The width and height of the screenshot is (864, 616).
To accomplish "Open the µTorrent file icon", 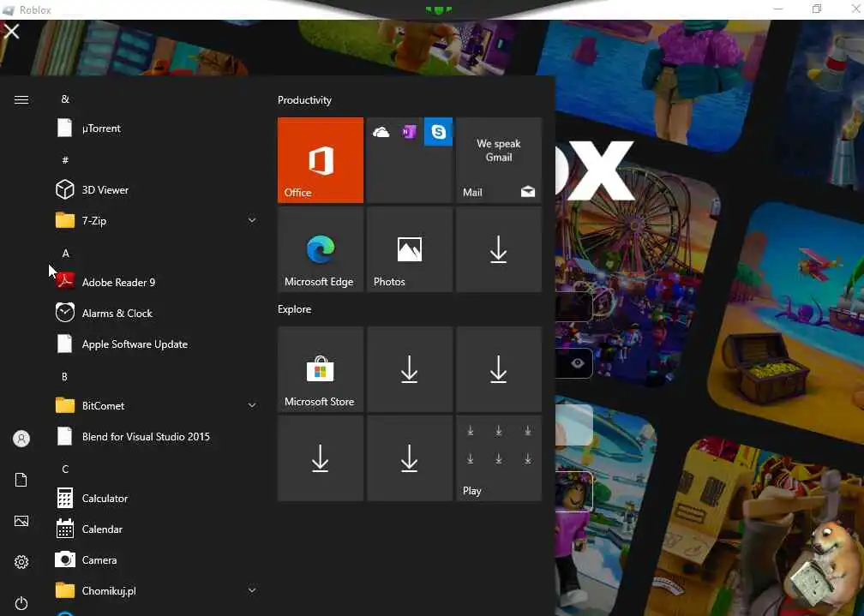I will 65,128.
